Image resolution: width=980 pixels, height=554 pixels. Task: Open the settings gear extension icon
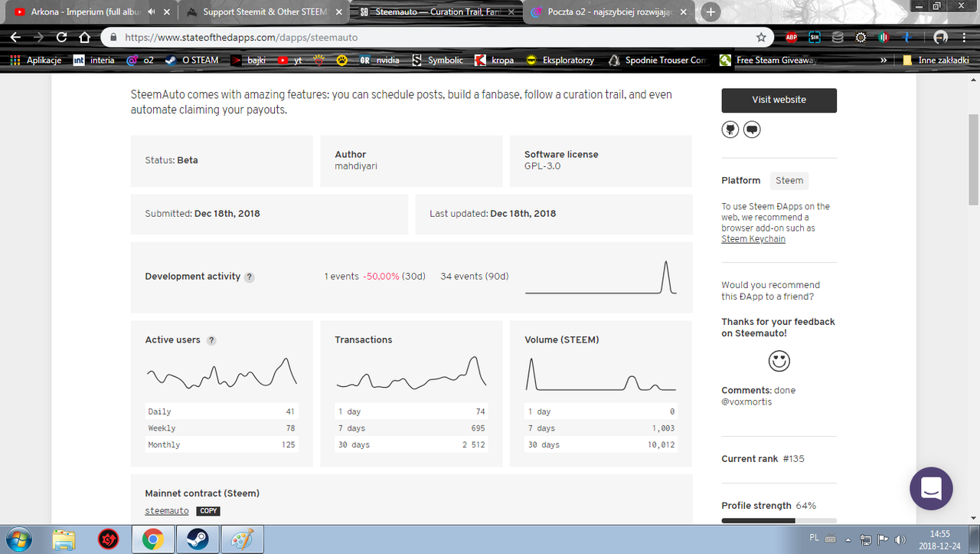(861, 37)
